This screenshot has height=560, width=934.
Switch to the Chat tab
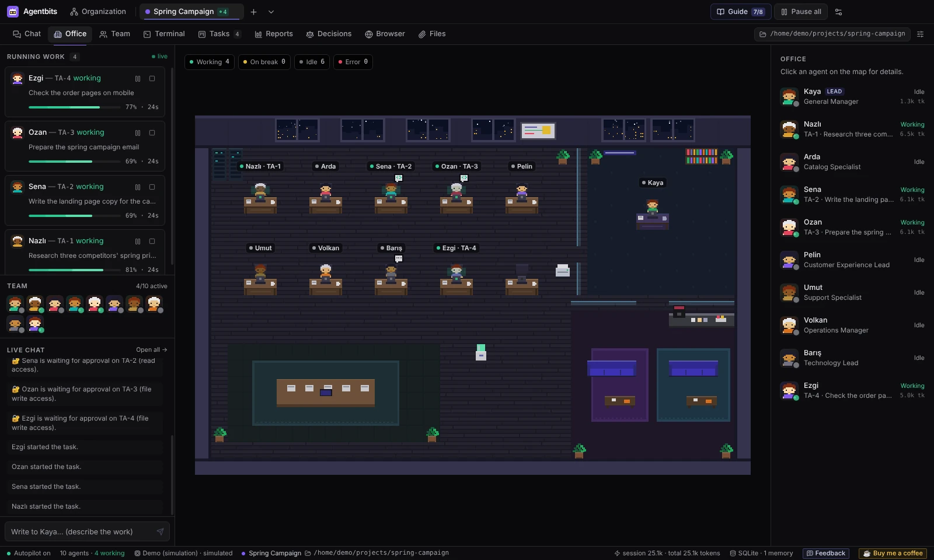click(27, 34)
